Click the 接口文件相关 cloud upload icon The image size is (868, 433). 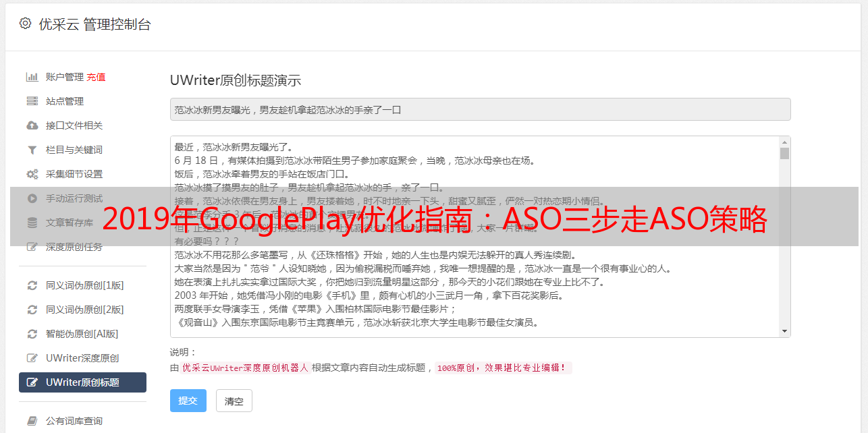click(x=32, y=125)
